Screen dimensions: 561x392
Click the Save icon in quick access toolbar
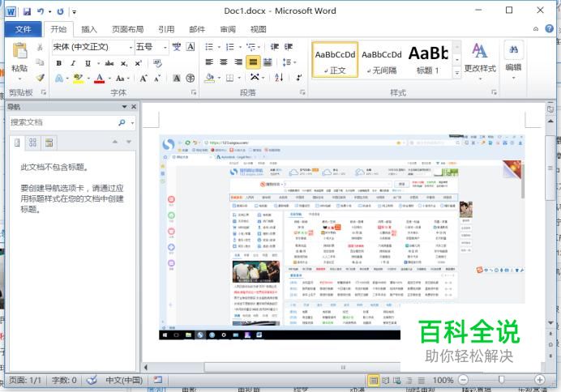(27, 11)
